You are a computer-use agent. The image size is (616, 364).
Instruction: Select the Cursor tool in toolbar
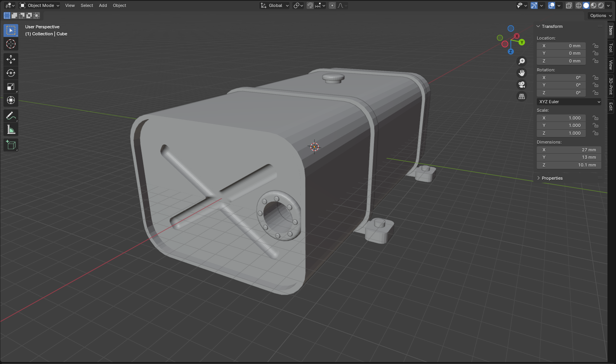[x=11, y=44]
